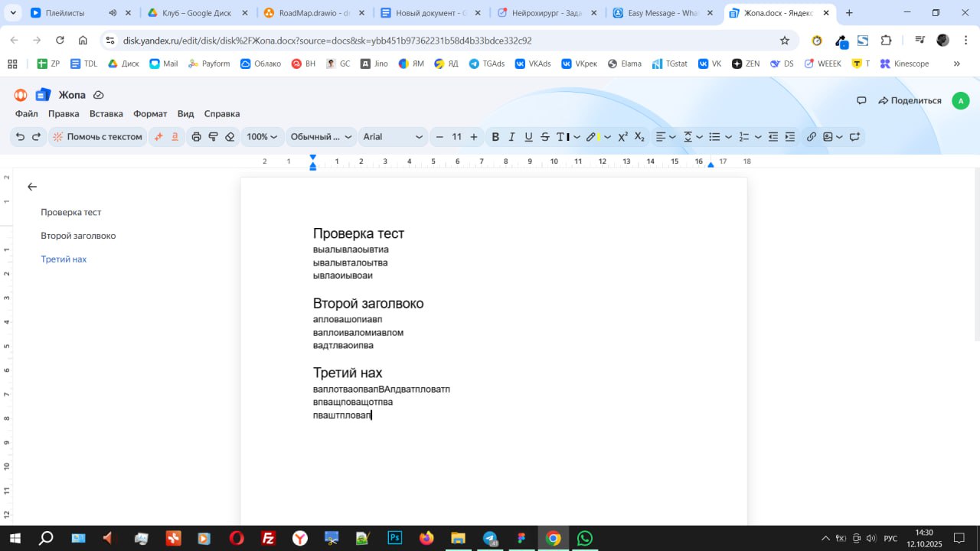Click the "Поделиться" share button

click(910, 101)
